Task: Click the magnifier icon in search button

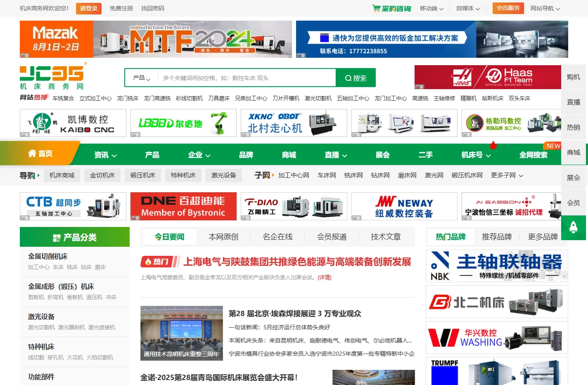Action: 348,78
